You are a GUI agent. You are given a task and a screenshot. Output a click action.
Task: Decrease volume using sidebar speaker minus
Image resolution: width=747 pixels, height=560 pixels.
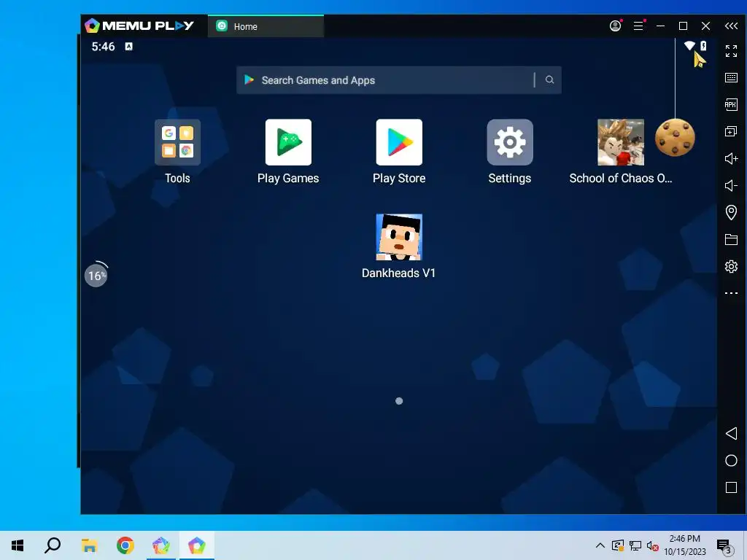coord(731,186)
